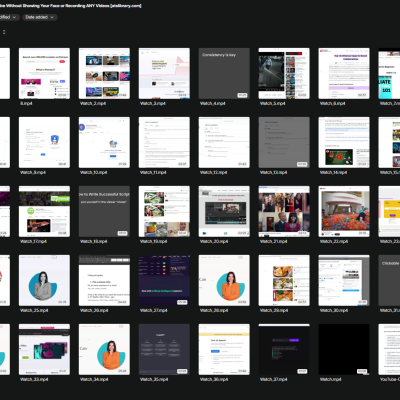Select the Watch_20.mp4 video editor thumbnail
This screenshot has width=400, height=400.
coord(224,211)
